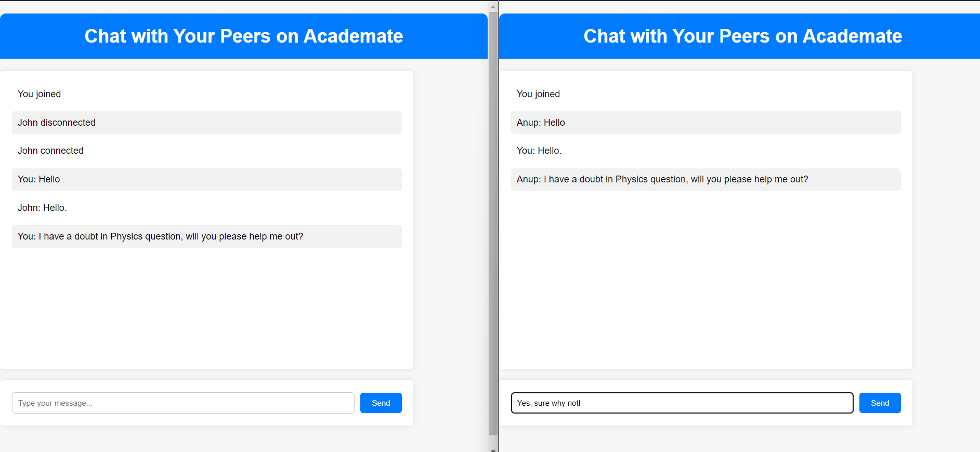Click the scrollbar up arrow
980x452 pixels.
pos(493,7)
